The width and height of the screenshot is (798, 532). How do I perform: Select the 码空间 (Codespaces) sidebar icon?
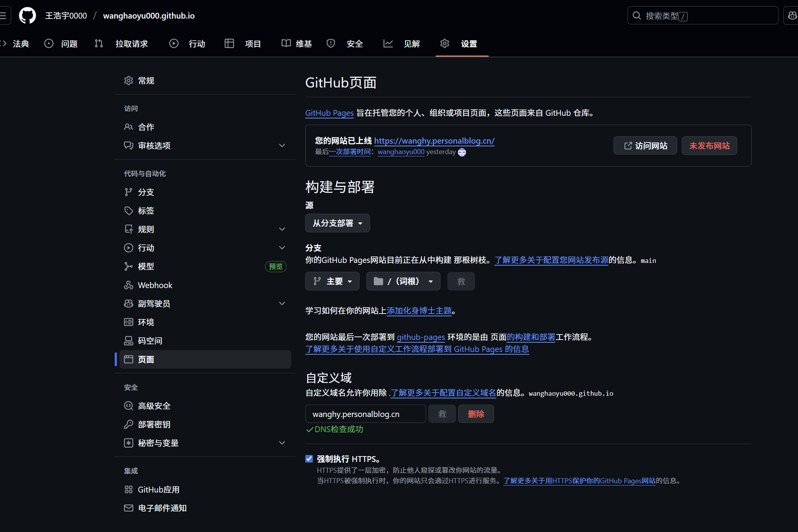pos(129,340)
